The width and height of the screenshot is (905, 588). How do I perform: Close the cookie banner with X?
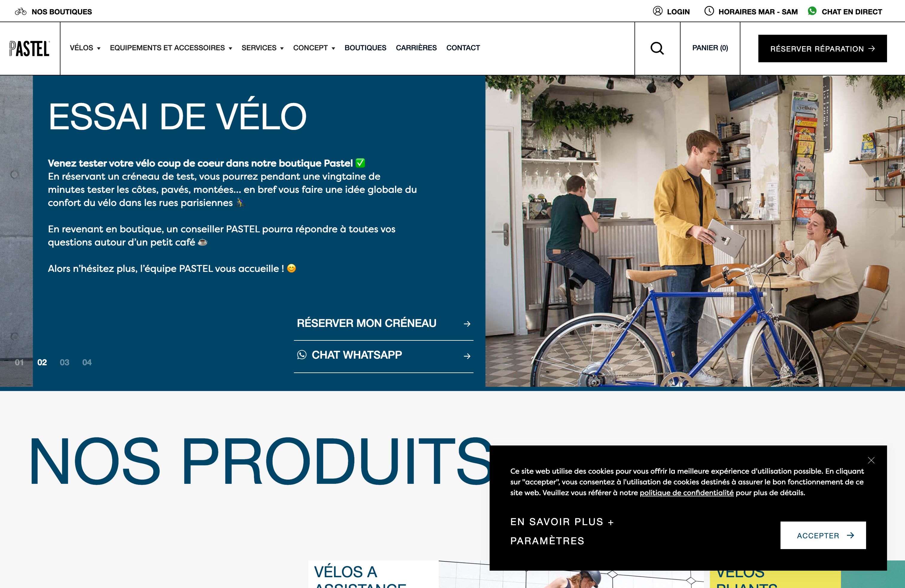coord(871,460)
